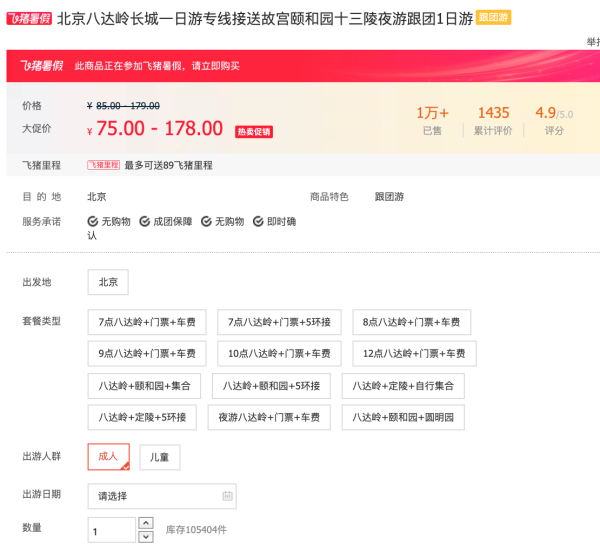Viewport: 600px width, 558px height.
Task: Click the 热卖促销 red promotion tag
Action: pos(254,132)
